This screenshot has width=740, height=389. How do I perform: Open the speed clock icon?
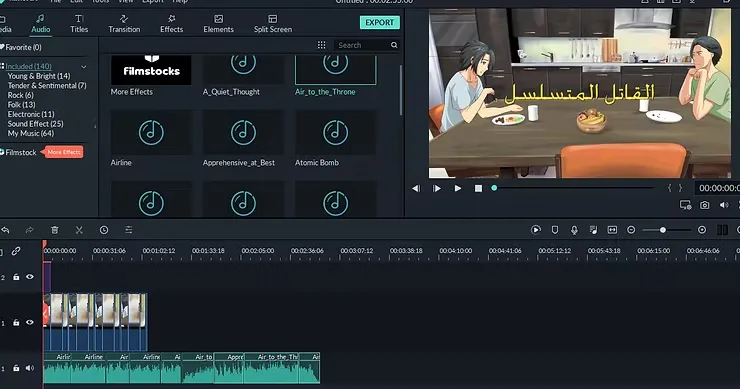click(104, 230)
